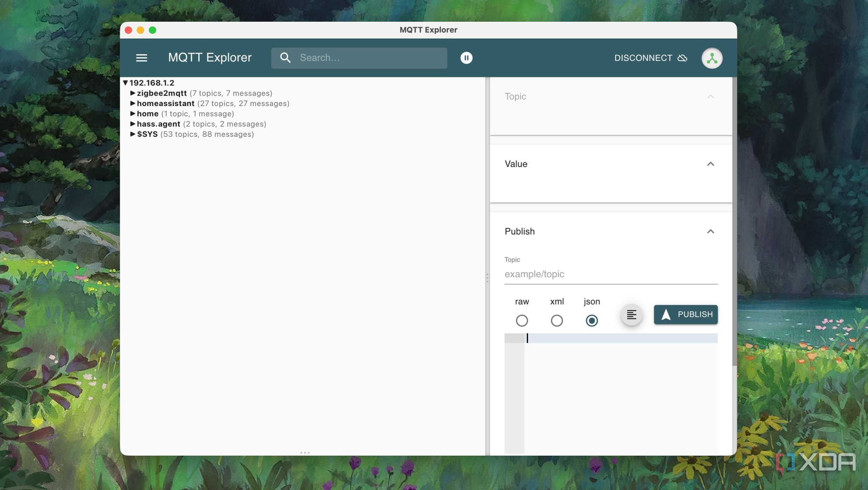This screenshot has height=490, width=868.
Task: Click the Value panel header
Action: click(x=611, y=164)
